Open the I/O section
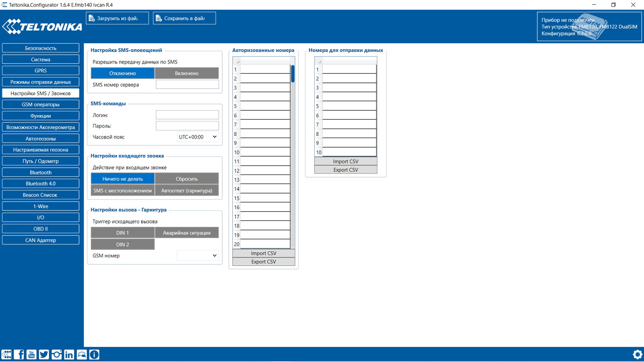Image resolution: width=644 pixels, height=362 pixels. 40,217
